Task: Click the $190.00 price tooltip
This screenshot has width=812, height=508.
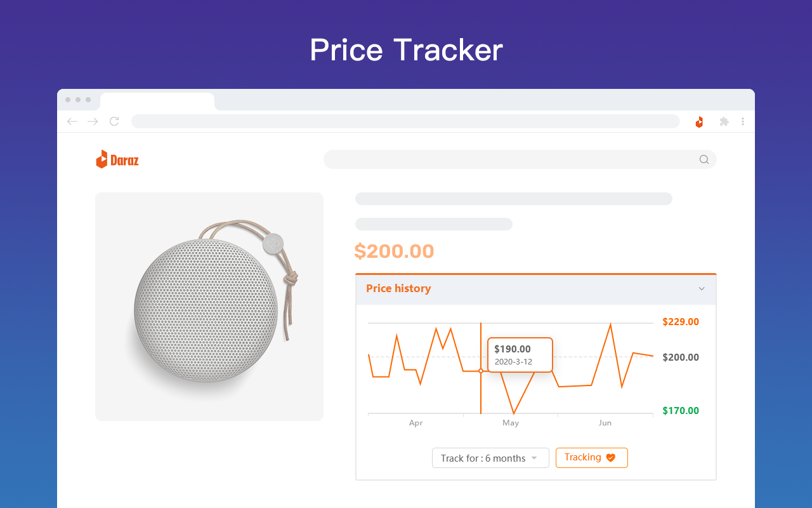Action: [520, 354]
